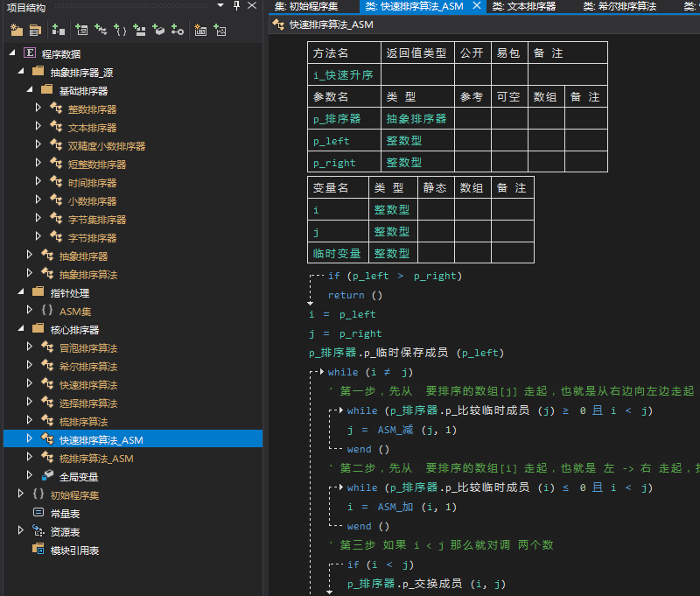Expand the 初始程序集 tree node
The image size is (700, 596).
[x=20, y=494]
